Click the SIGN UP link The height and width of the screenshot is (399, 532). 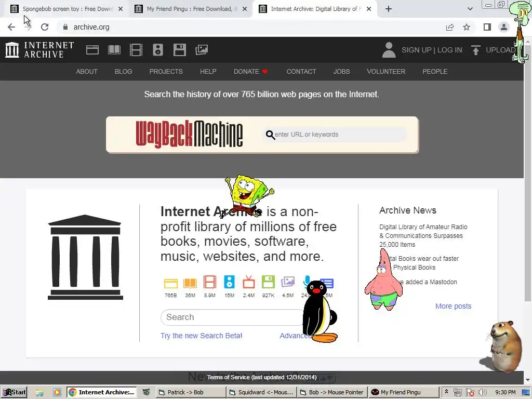click(417, 50)
